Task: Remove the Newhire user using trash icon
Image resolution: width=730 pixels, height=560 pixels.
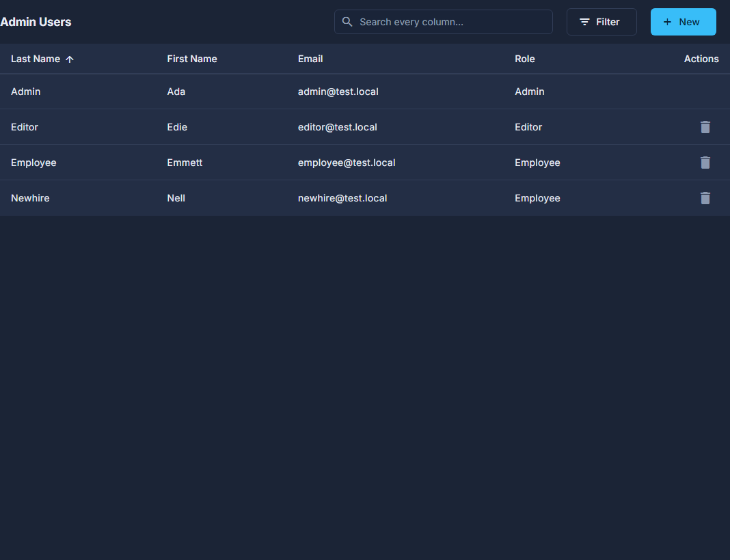Action: click(x=705, y=198)
